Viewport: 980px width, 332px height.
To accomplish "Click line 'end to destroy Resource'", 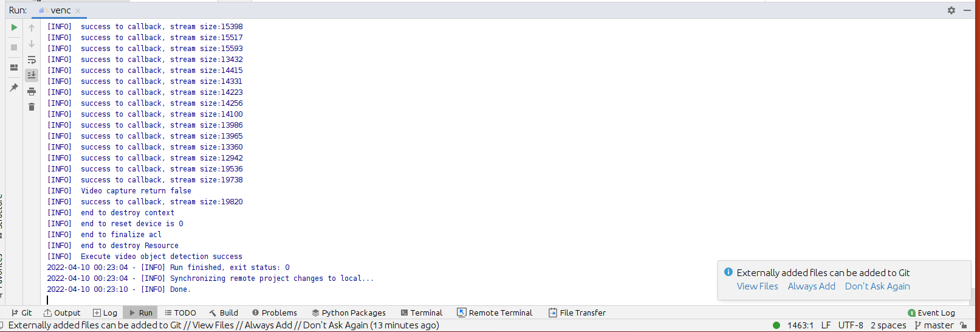I will [x=112, y=246].
